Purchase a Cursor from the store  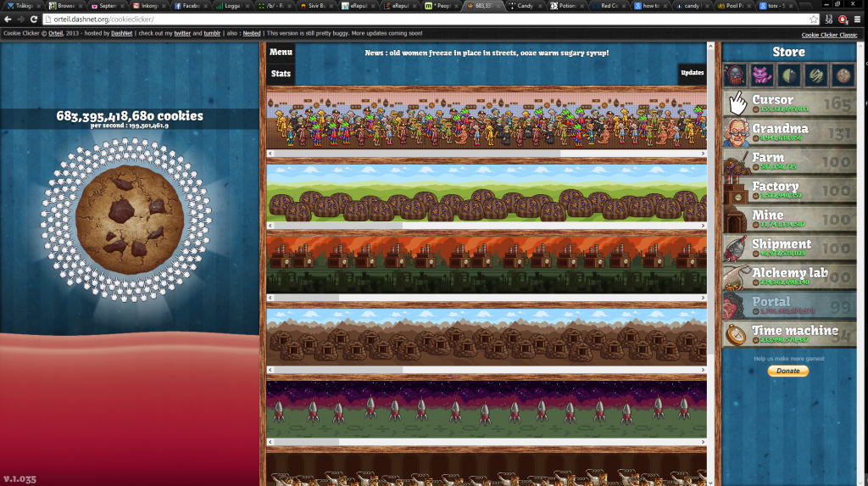[x=789, y=103]
